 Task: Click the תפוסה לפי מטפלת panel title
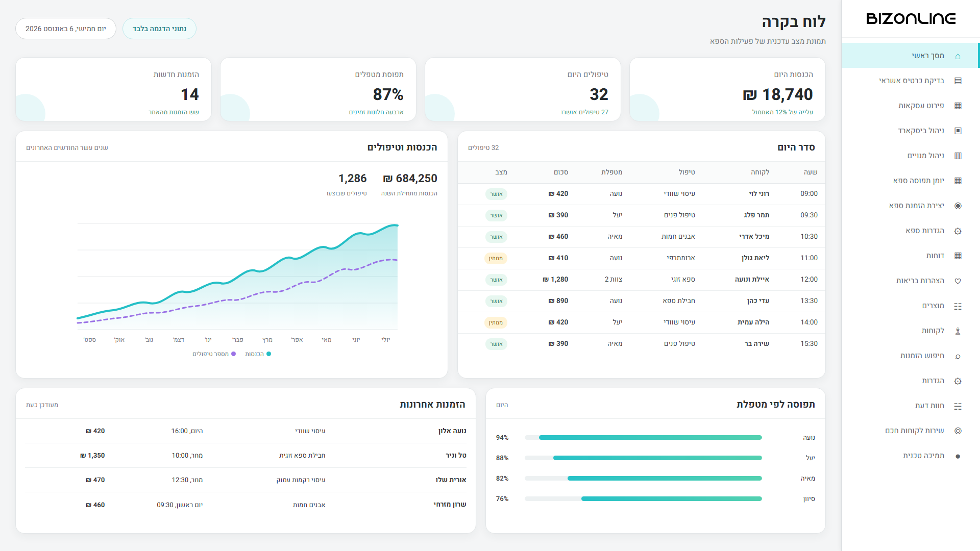[x=776, y=405]
